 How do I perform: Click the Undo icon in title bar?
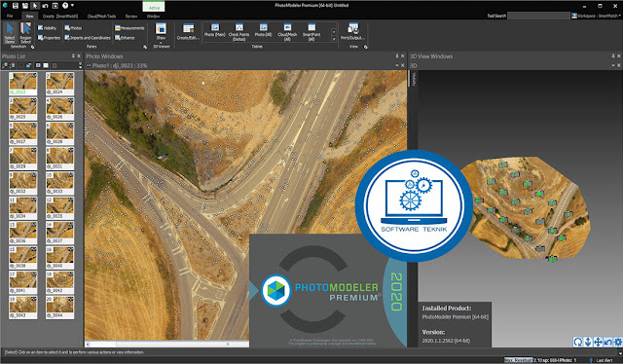(45, 6)
